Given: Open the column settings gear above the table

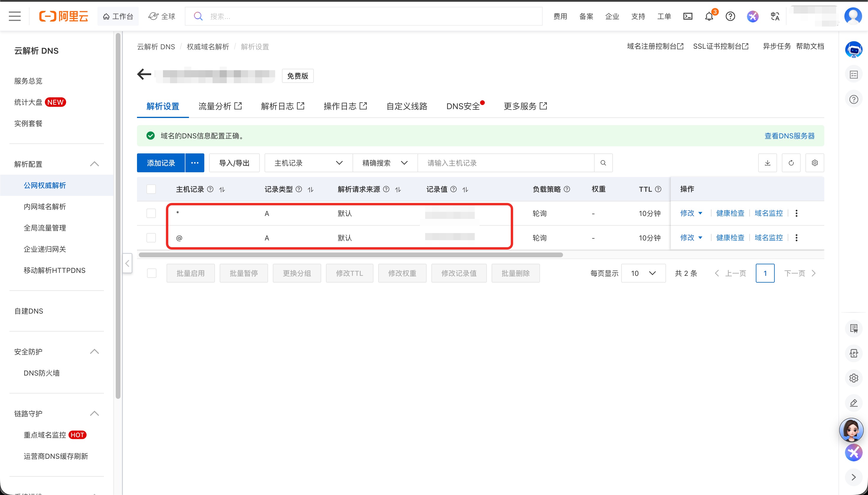Looking at the screenshot, I should point(815,163).
